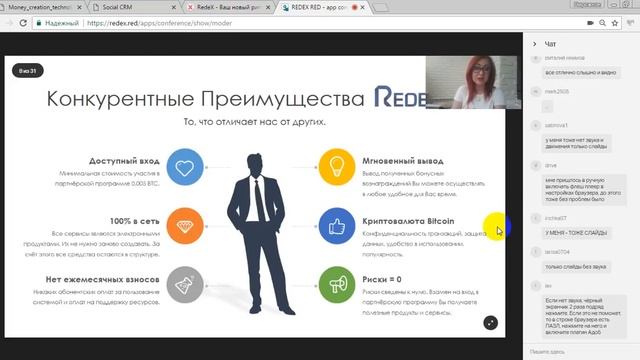Click subtitle То, что отличает нас от других

[x=254, y=122]
